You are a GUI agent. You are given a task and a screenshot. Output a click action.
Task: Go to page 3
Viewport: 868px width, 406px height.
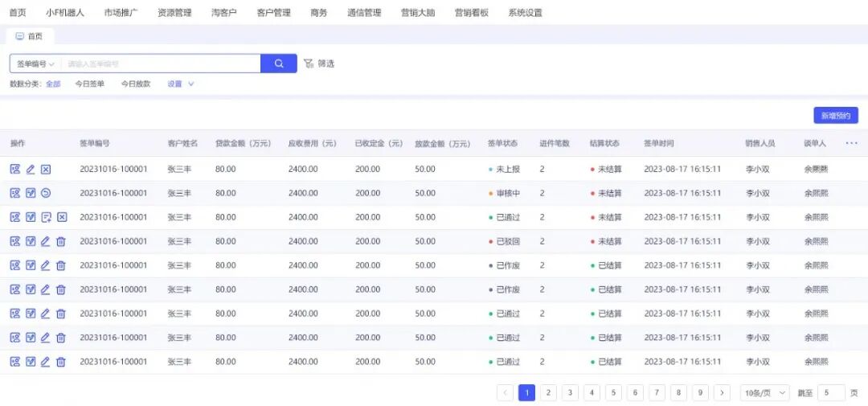coord(570,392)
